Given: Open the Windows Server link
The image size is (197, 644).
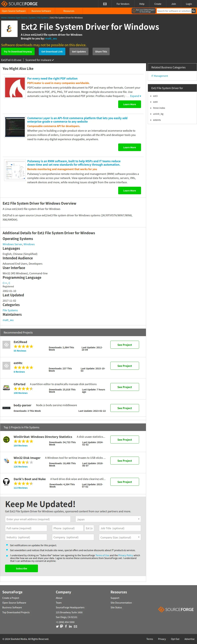Looking at the screenshot, I should pos(12,244).
